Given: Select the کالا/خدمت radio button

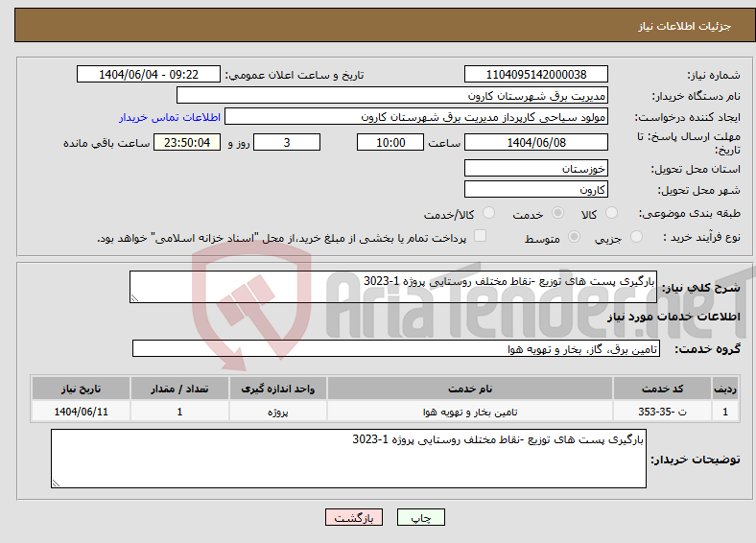Looking at the screenshot, I should pyautogui.click(x=489, y=213).
